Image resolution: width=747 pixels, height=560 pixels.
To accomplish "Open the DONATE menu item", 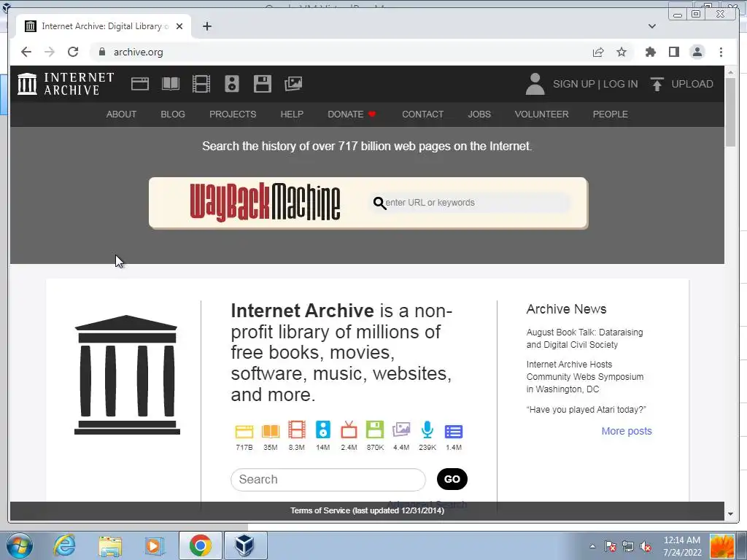I will 352,114.
